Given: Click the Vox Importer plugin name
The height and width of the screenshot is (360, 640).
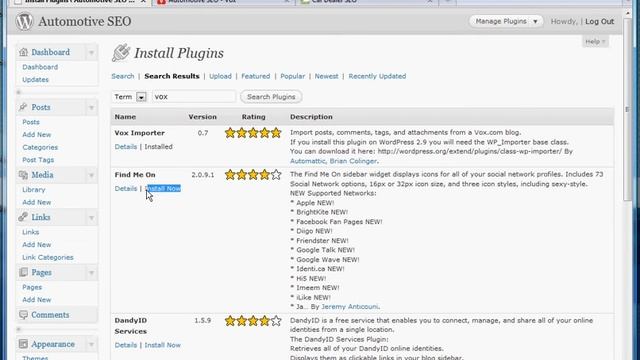Looking at the screenshot, I should click(x=140, y=133).
